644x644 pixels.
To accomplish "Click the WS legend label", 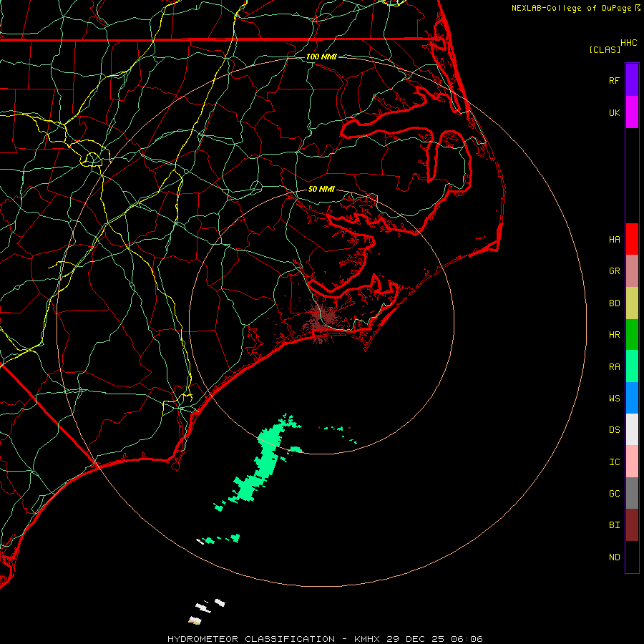I will coord(614,399).
